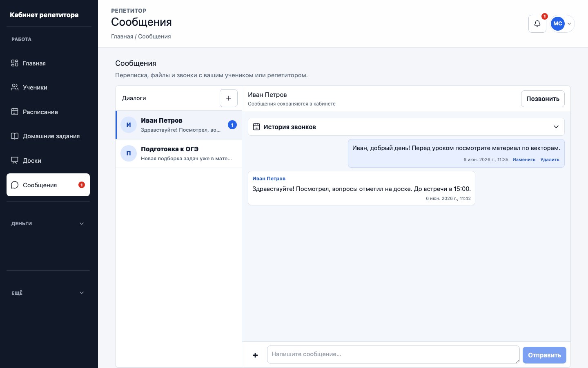The width and height of the screenshot is (588, 368).
Task: Open Домашние задания from the sidebar
Action: [x=48, y=136]
